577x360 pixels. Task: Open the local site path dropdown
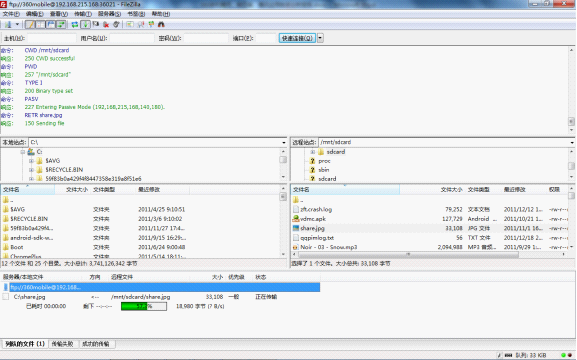click(x=284, y=142)
